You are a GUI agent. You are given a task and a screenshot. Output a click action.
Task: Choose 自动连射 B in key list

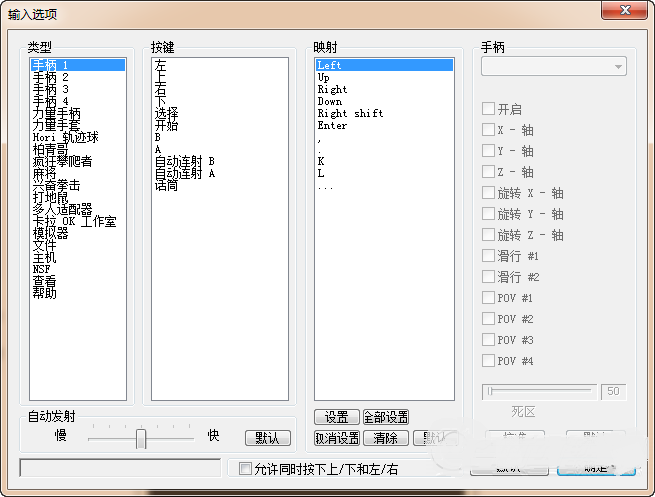pos(184,161)
